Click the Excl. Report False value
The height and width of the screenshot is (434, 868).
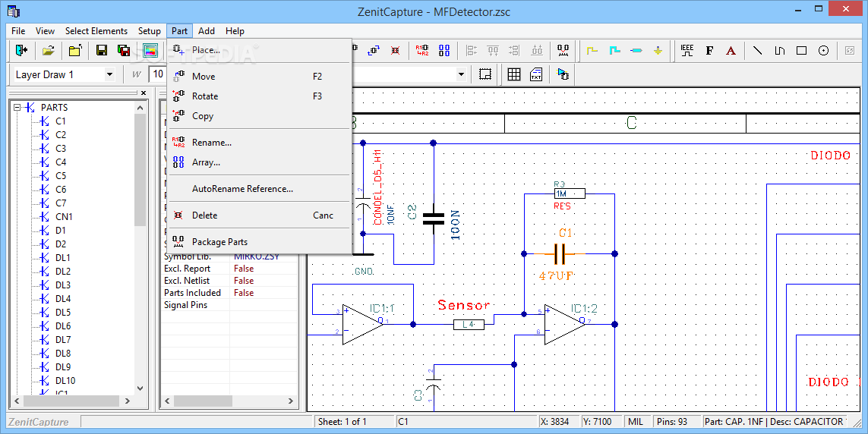pos(244,269)
